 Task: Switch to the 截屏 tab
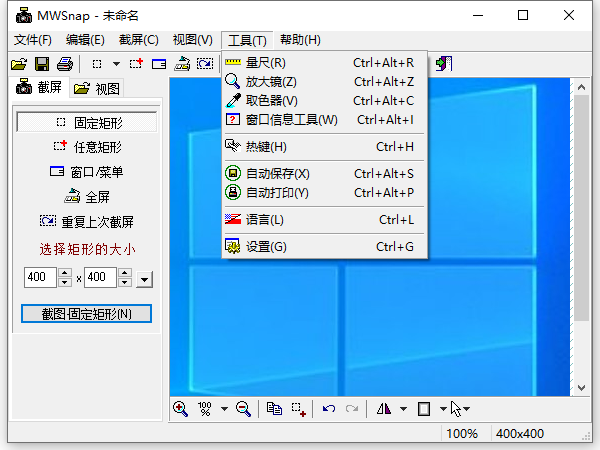coord(39,87)
